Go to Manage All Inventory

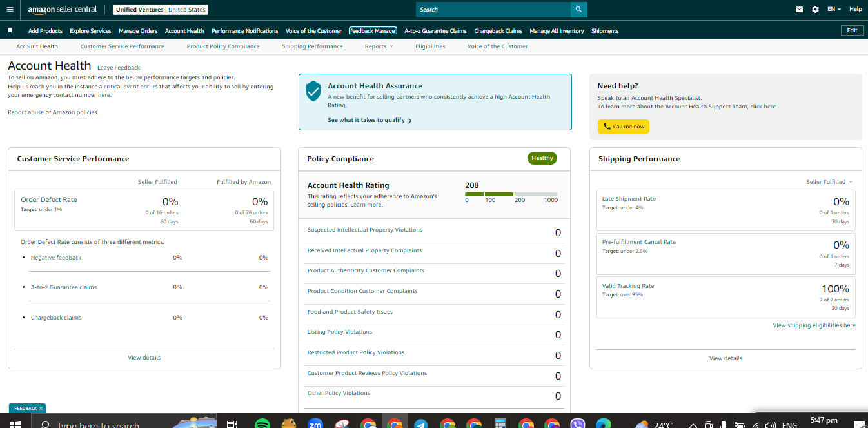[557, 31]
